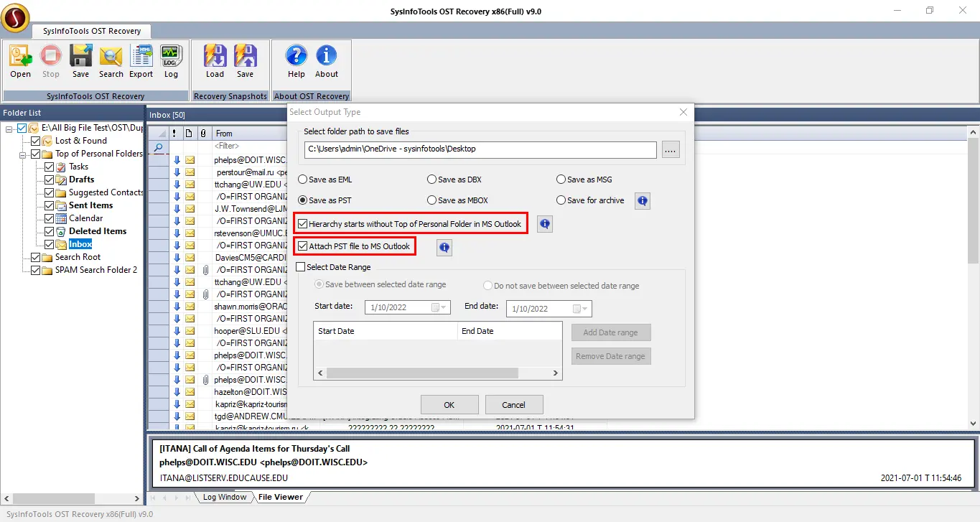
Task: Click the Remove Date range button
Action: [x=611, y=356]
